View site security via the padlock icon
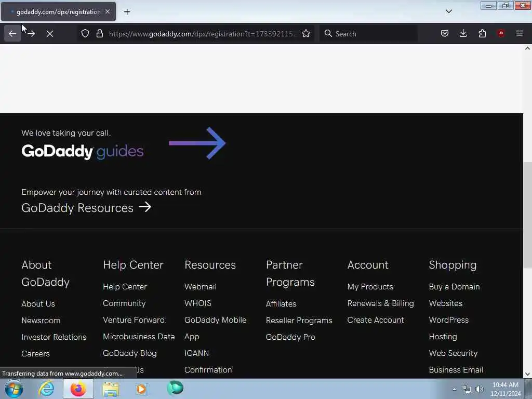The width and height of the screenshot is (532, 399). (x=99, y=33)
